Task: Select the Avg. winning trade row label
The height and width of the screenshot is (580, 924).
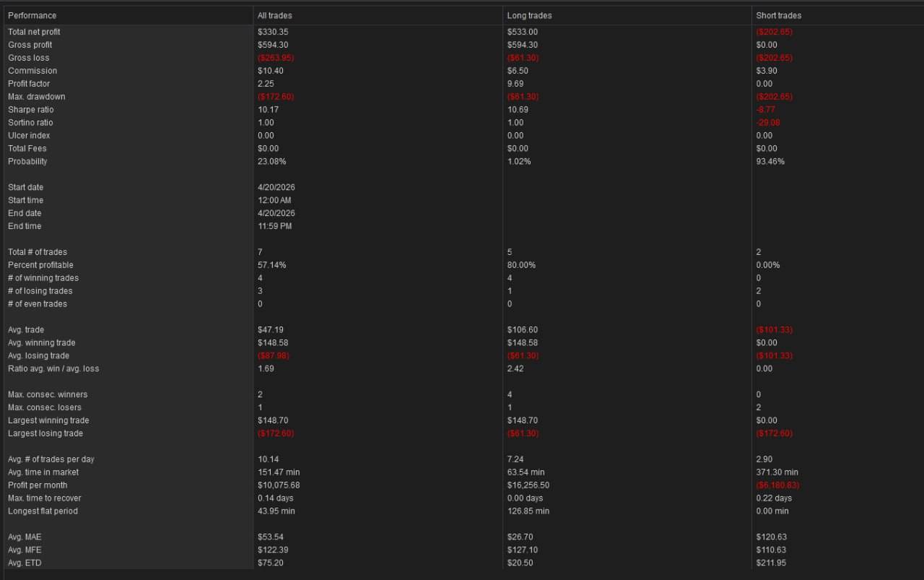Action: point(41,343)
